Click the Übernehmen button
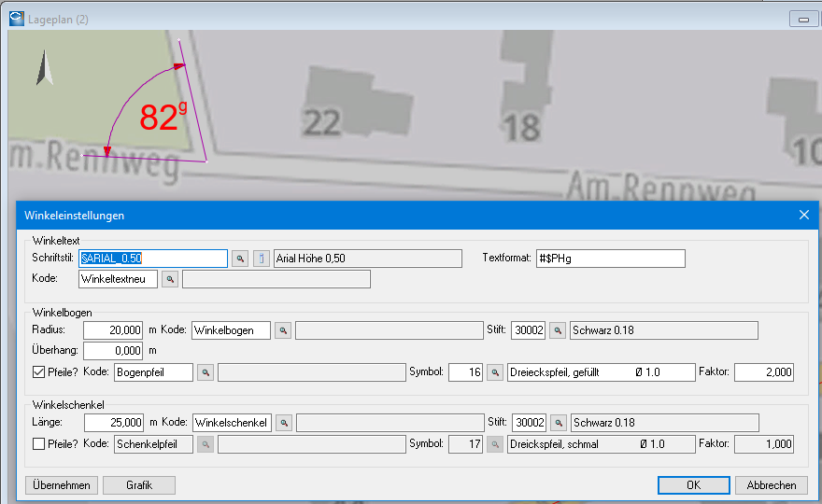Viewport: 822px width, 504px height. (62, 485)
